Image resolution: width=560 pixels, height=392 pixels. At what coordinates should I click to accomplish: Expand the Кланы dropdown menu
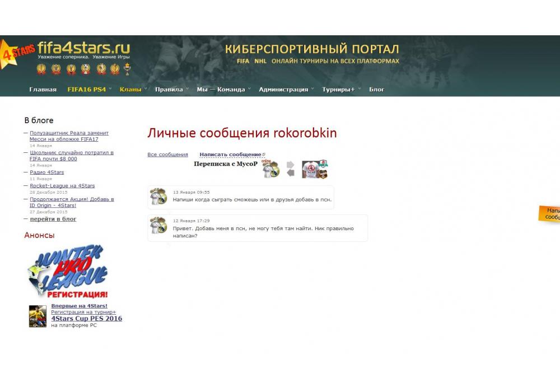[x=130, y=90]
